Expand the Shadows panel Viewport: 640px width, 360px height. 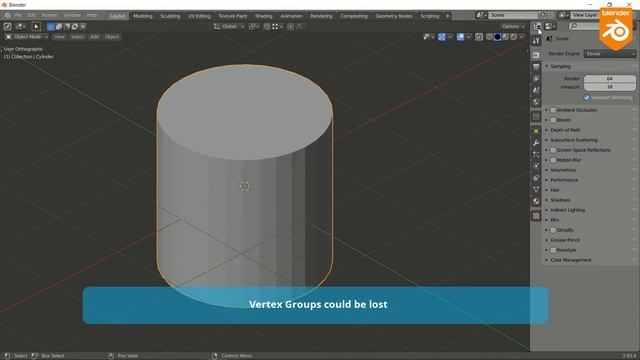pyautogui.click(x=547, y=200)
